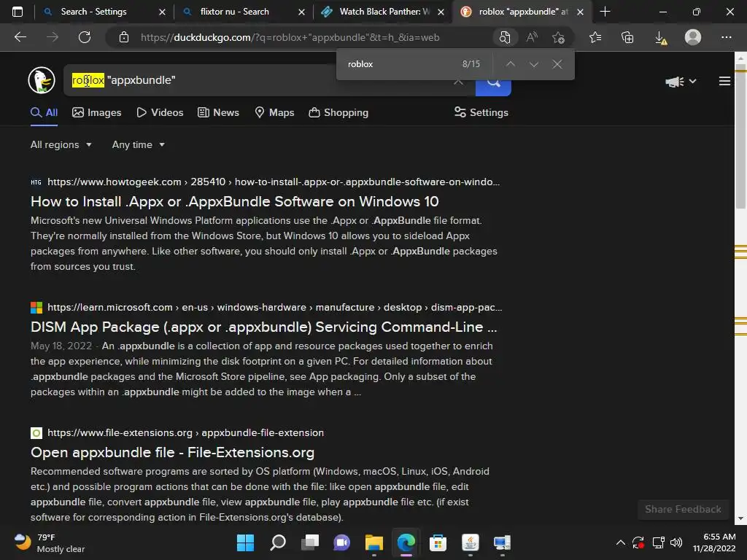Open a new browser tab
The image size is (747, 560).
[605, 12]
